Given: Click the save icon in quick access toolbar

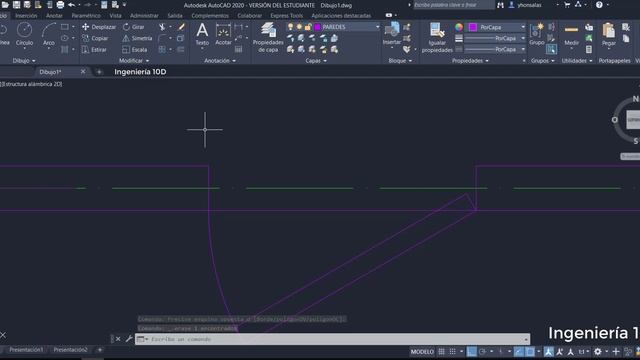Looking at the screenshot, I should click(16, 5).
